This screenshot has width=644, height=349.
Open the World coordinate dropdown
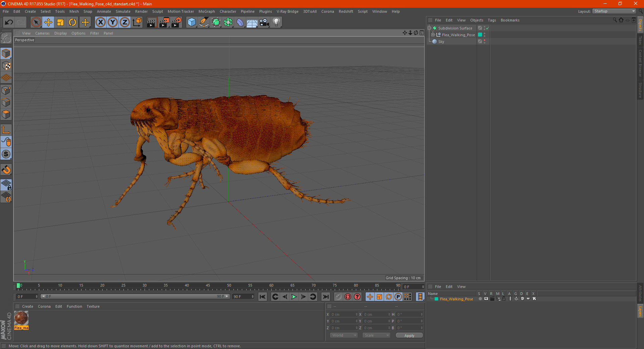click(x=344, y=335)
